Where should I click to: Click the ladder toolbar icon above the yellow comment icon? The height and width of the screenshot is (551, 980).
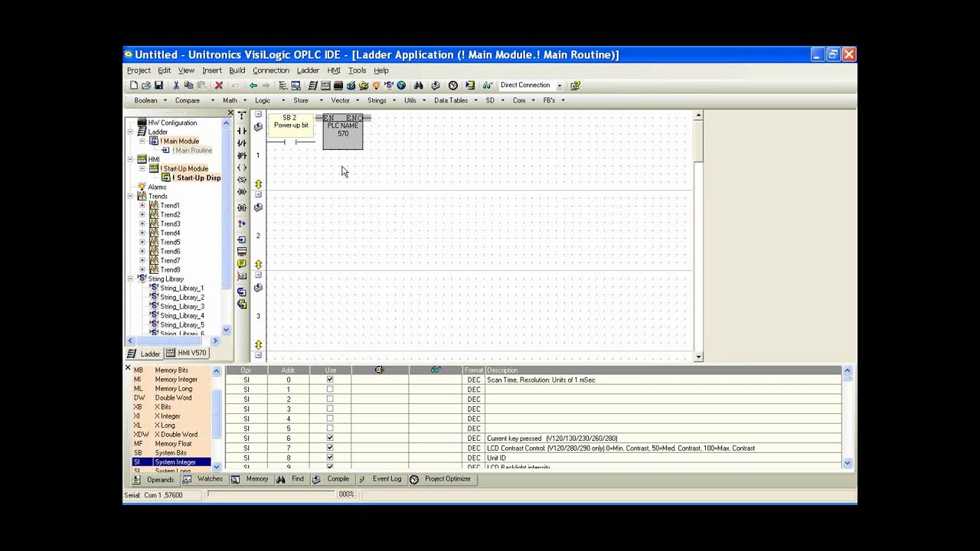(242, 252)
